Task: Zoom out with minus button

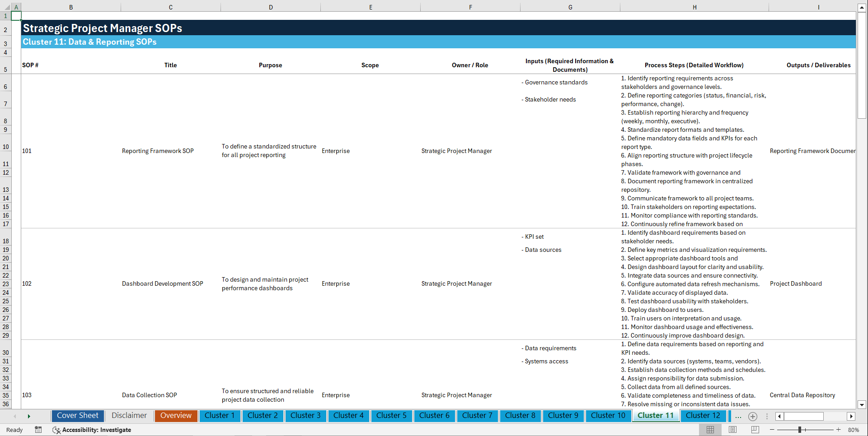Action: 772,430
